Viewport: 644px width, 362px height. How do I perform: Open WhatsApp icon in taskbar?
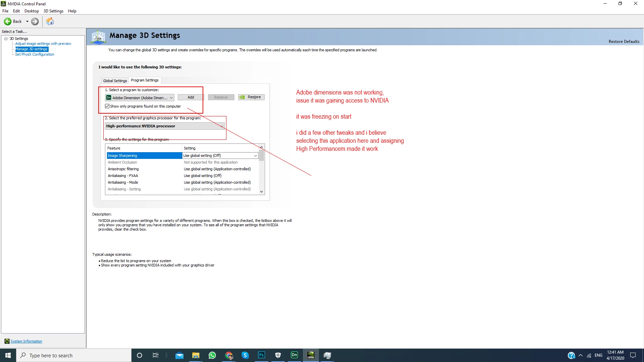pyautogui.click(x=212, y=355)
